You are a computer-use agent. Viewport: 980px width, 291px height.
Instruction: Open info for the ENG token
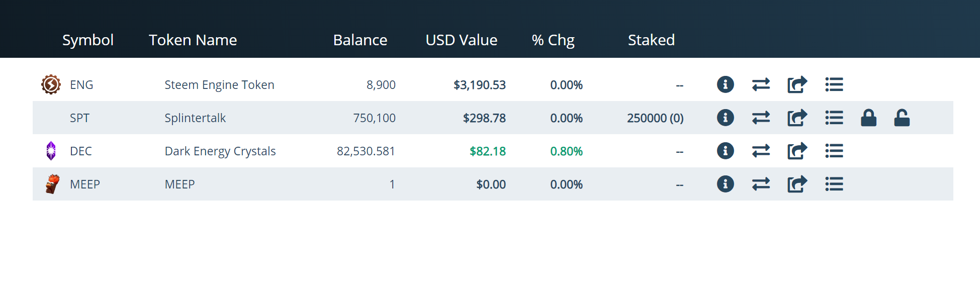tap(725, 84)
